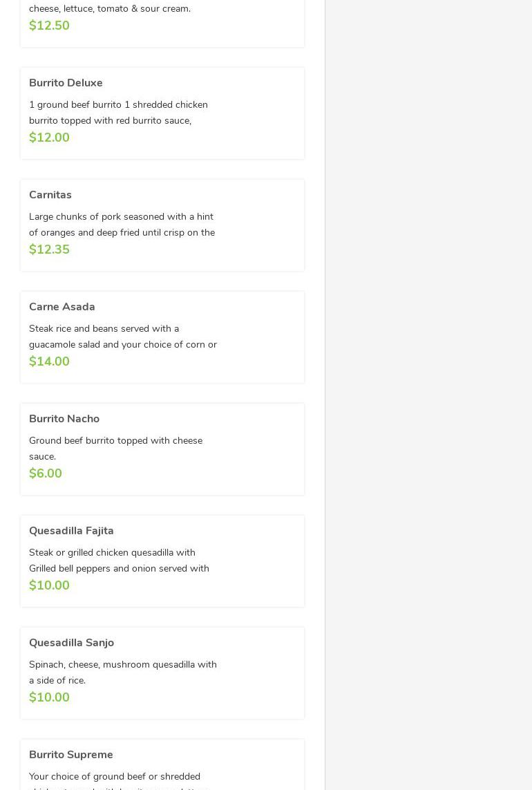Screen dimensions: 532x790
Task: Click the $12.35 Carnitas price
Action: (49, 250)
